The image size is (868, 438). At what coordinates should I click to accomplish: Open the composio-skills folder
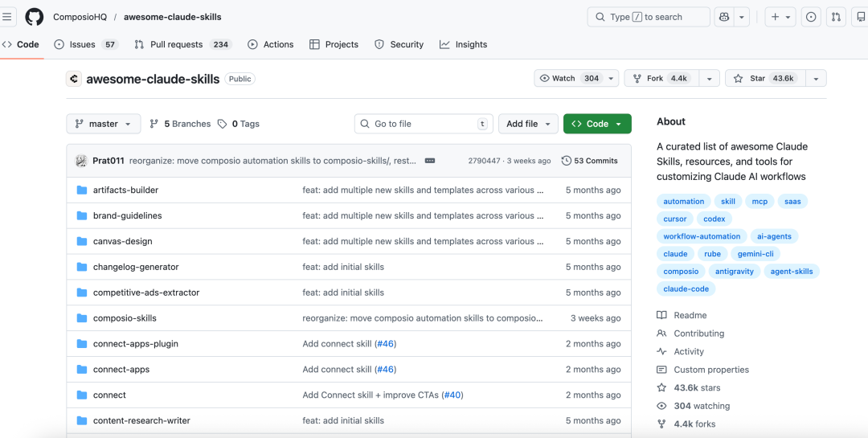pyautogui.click(x=125, y=318)
